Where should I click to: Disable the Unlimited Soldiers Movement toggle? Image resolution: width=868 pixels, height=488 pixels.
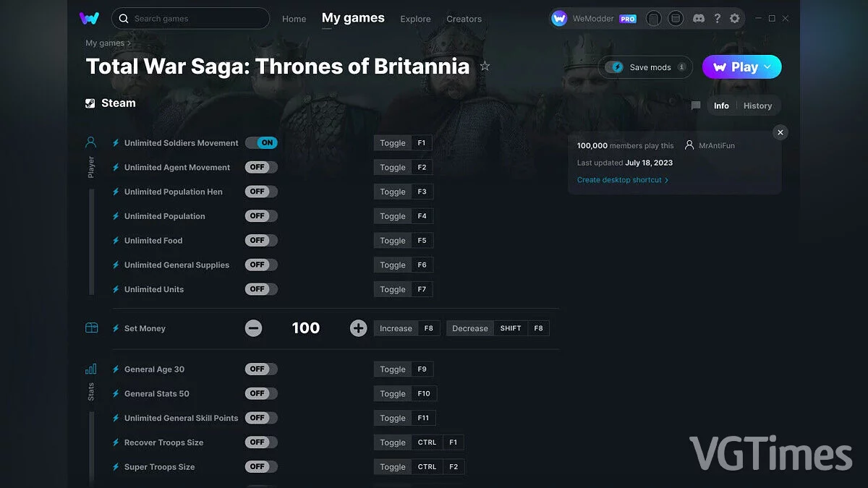pos(261,142)
